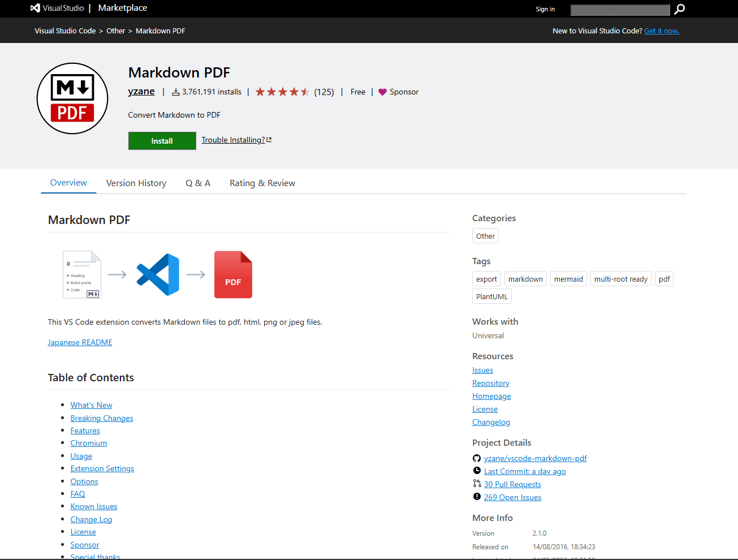Open yzane/vscode-markdown-pdf GitHub link
Viewport: 738px width, 560px height.
[536, 458]
